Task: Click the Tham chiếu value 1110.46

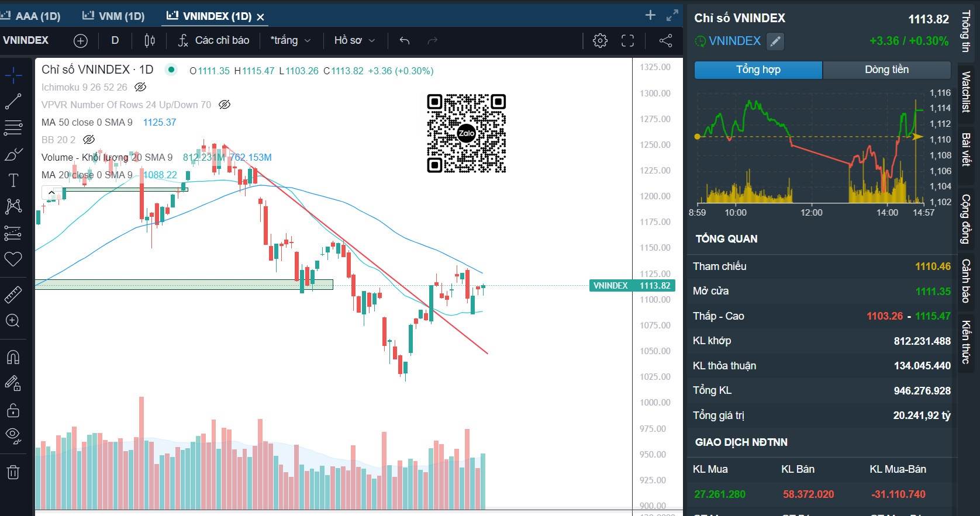Action: tap(933, 266)
